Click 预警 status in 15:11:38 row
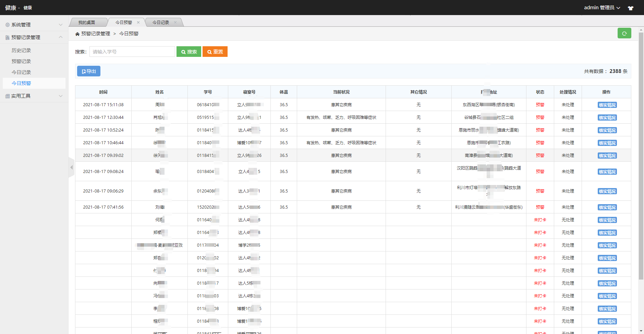 tap(540, 105)
